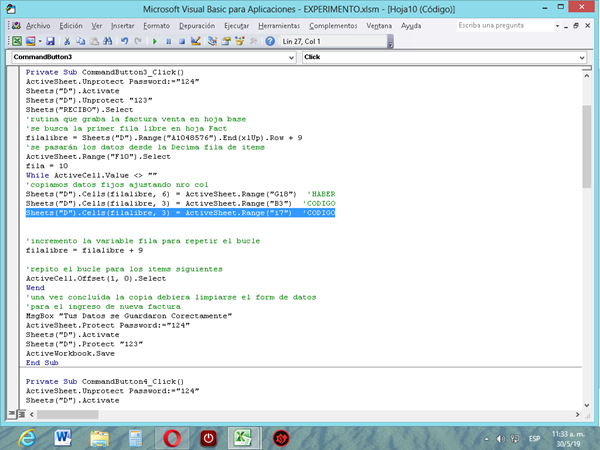The height and width of the screenshot is (450, 600).
Task: Stop execution with the Reset square icon
Action: [x=183, y=41]
